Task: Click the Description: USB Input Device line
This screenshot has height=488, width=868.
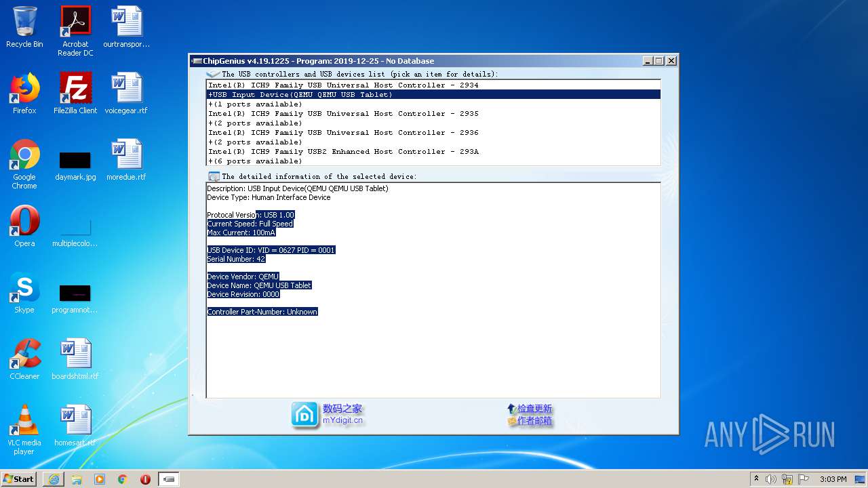Action: (298, 188)
